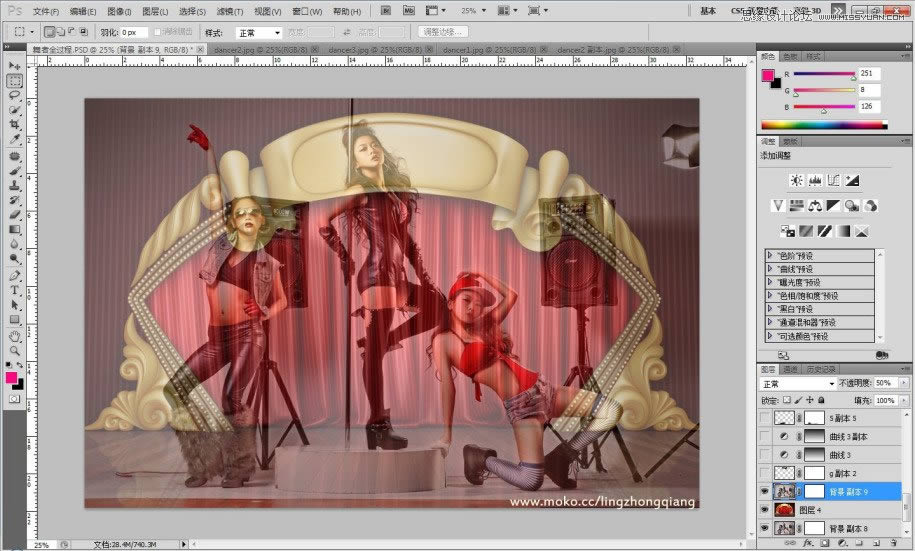Click the 羽化 feather input field
The height and width of the screenshot is (551, 915).
[132, 32]
